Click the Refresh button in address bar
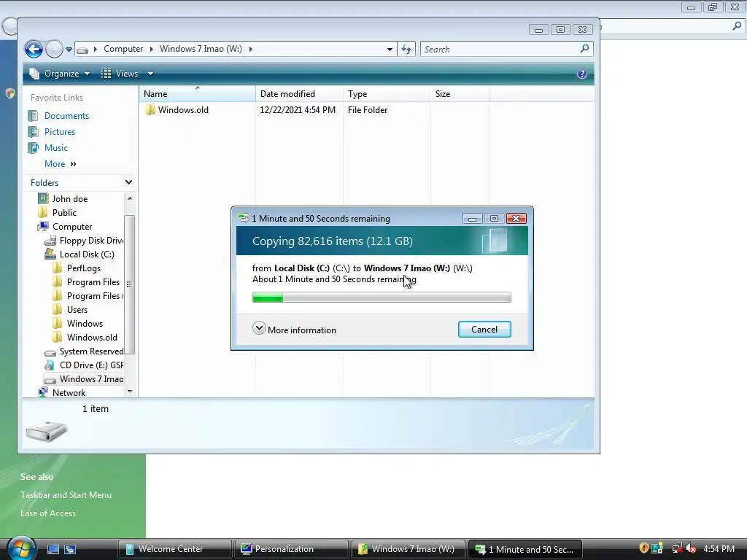This screenshot has width=747, height=560. pos(406,49)
